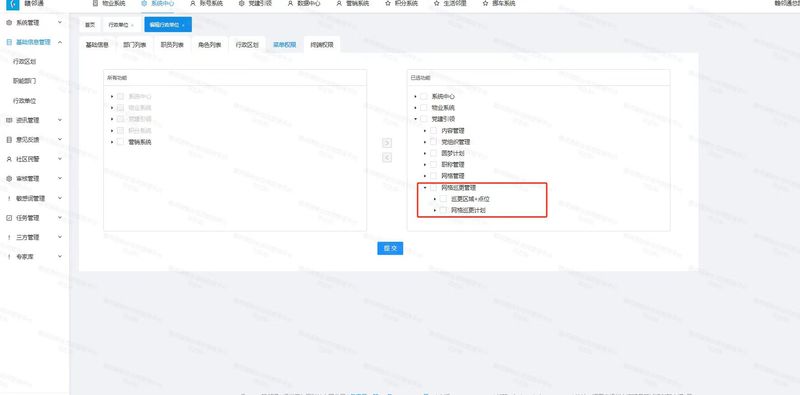Collapse the 党建引领 node in 已选功能 tree
Image resolution: width=800 pixels, height=395 pixels.
click(x=415, y=119)
